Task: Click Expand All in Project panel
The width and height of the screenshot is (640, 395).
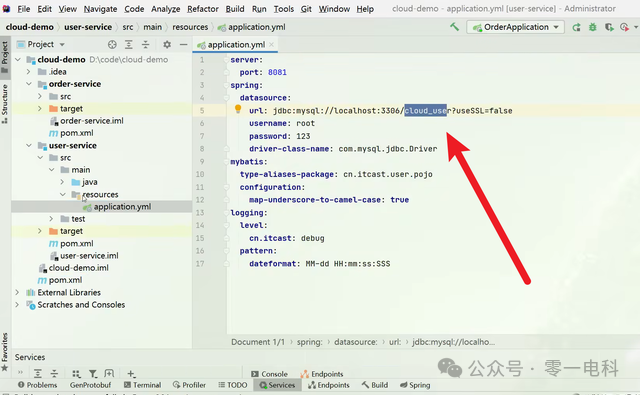Action: (129, 44)
